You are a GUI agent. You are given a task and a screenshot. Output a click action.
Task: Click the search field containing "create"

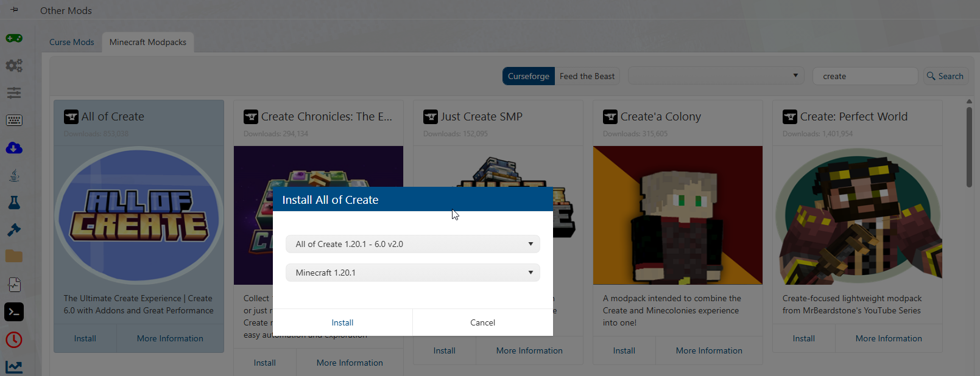pyautogui.click(x=865, y=76)
